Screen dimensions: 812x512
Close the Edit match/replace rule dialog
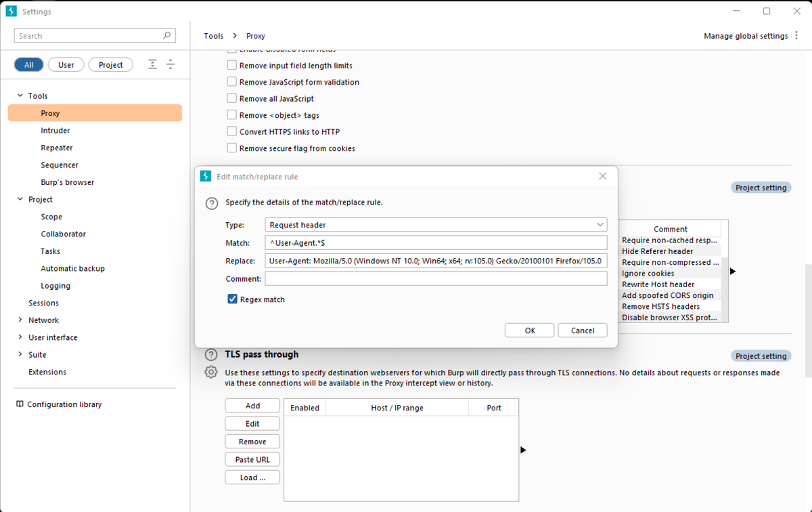pyautogui.click(x=602, y=176)
